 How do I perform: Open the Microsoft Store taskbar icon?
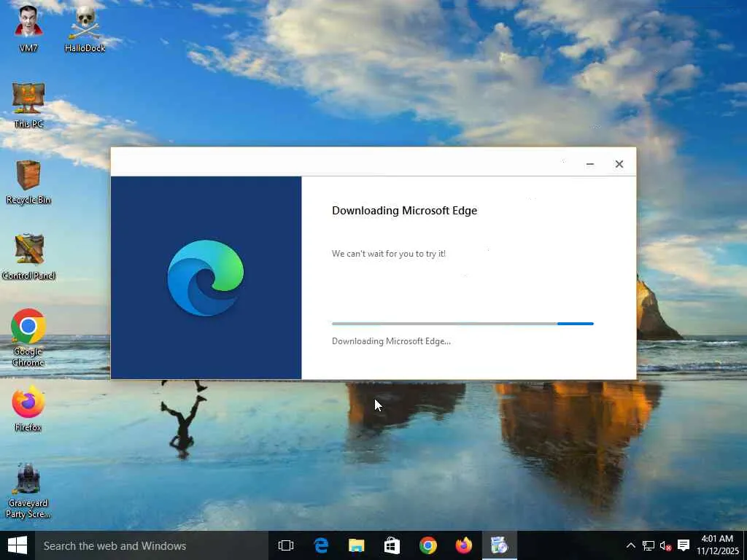pos(392,545)
